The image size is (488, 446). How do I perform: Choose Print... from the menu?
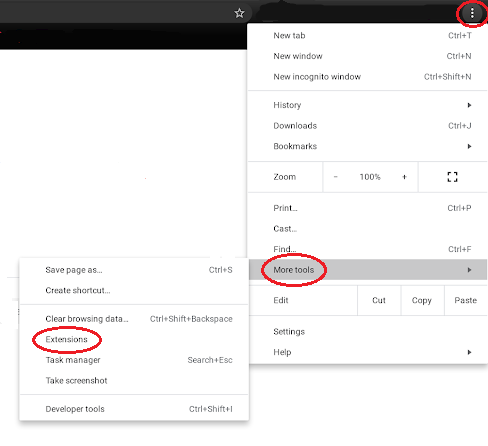coord(367,208)
